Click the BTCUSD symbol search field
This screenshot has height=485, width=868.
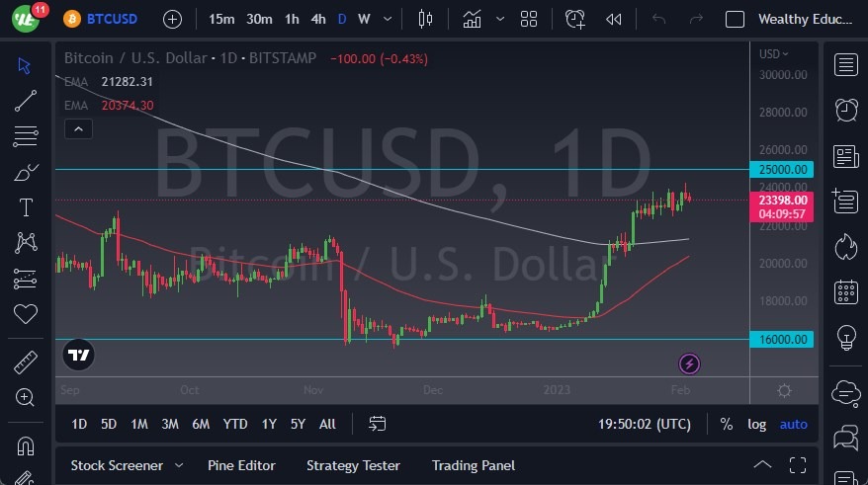point(109,19)
